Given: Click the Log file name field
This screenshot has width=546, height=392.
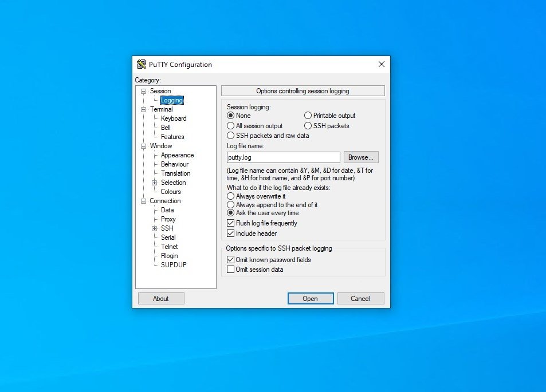Looking at the screenshot, I should coord(284,157).
